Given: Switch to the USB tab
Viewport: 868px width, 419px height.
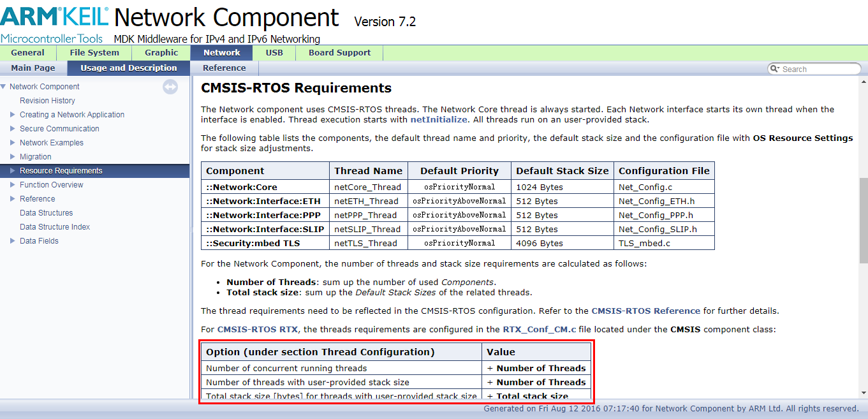Looking at the screenshot, I should point(274,53).
